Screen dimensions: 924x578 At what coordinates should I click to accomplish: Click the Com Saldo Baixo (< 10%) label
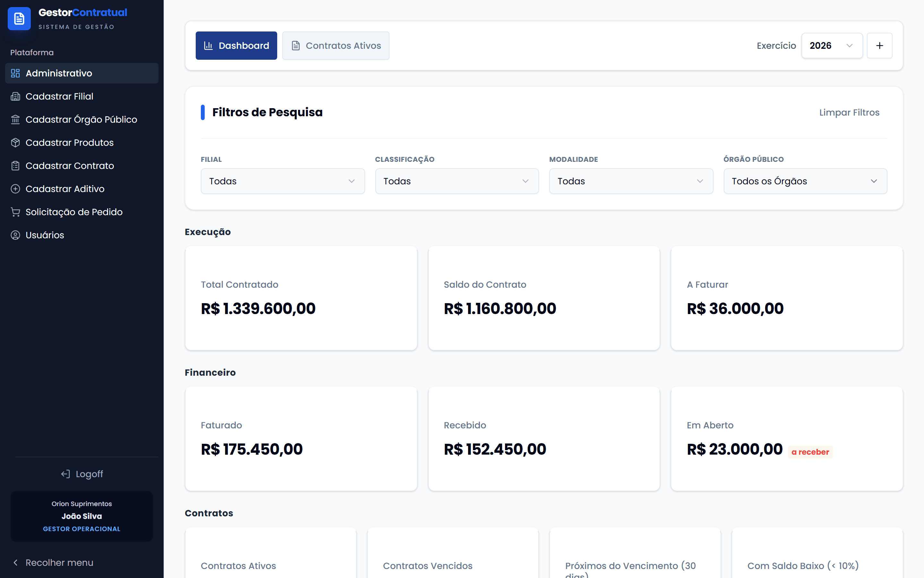[803, 566]
